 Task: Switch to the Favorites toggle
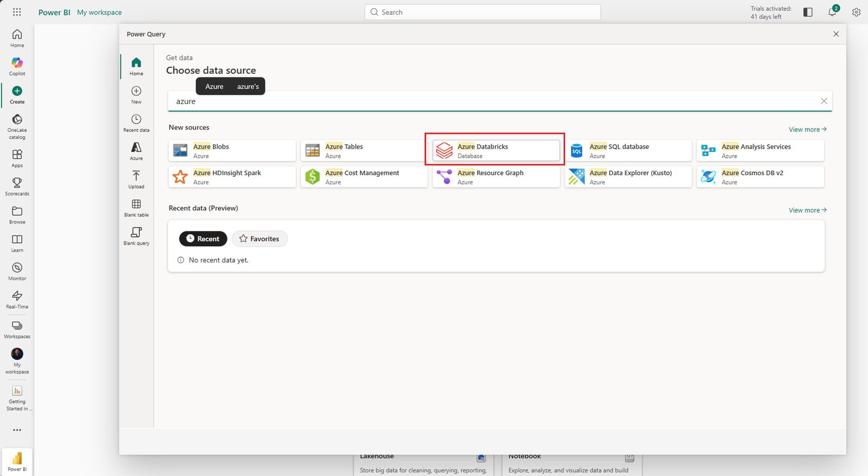[259, 239]
